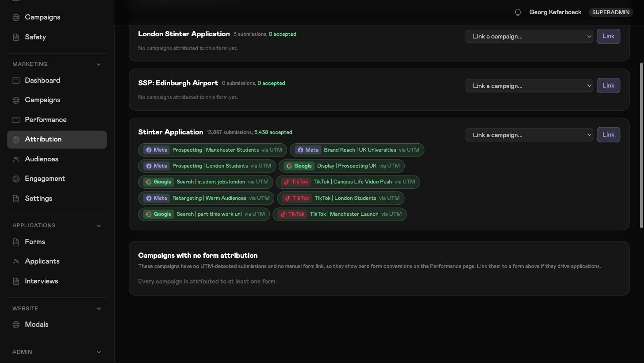644x363 pixels.
Task: Click the Engagement globe icon
Action: [x=16, y=179]
